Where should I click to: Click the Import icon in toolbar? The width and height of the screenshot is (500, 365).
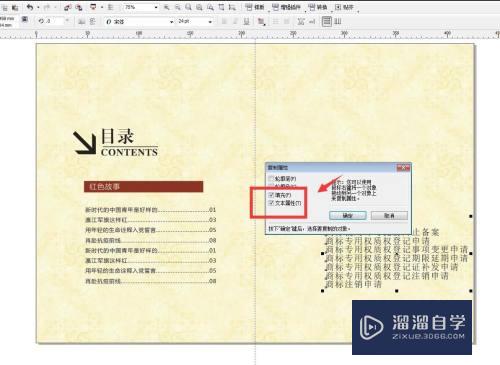pyautogui.click(x=68, y=7)
